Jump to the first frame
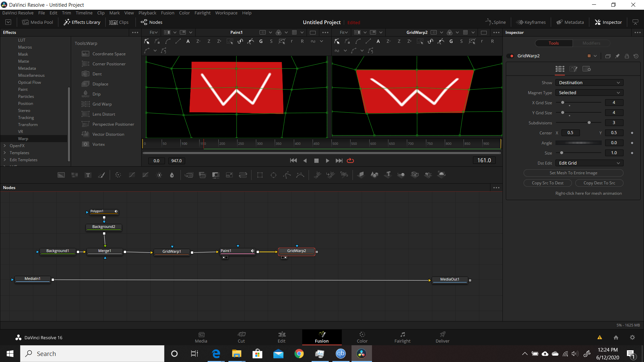Image resolution: width=644 pixels, height=362 pixels. [x=293, y=161]
